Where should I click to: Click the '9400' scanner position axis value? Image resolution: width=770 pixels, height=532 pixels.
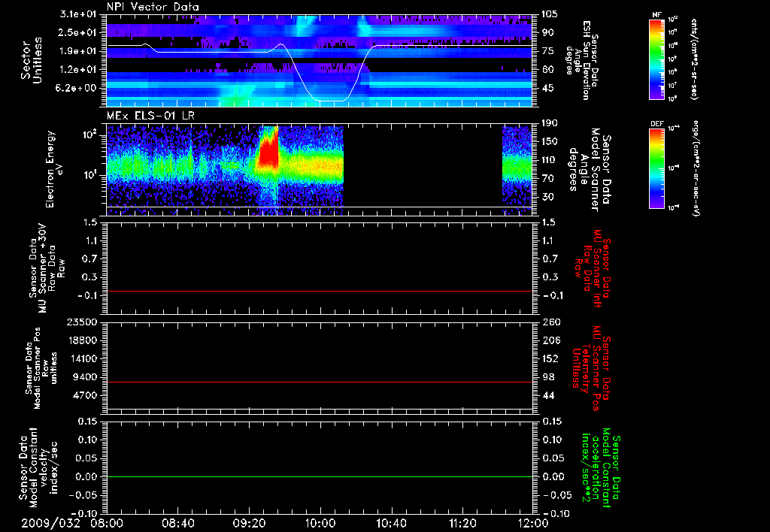point(85,377)
